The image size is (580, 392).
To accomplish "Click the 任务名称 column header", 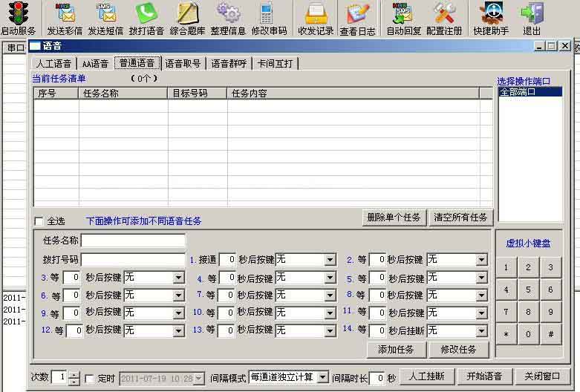I will [x=123, y=94].
